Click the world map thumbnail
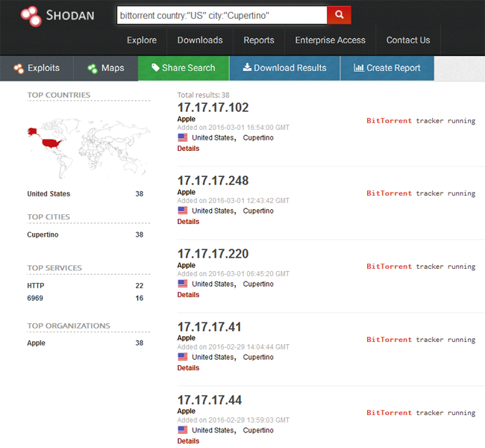 click(x=89, y=148)
